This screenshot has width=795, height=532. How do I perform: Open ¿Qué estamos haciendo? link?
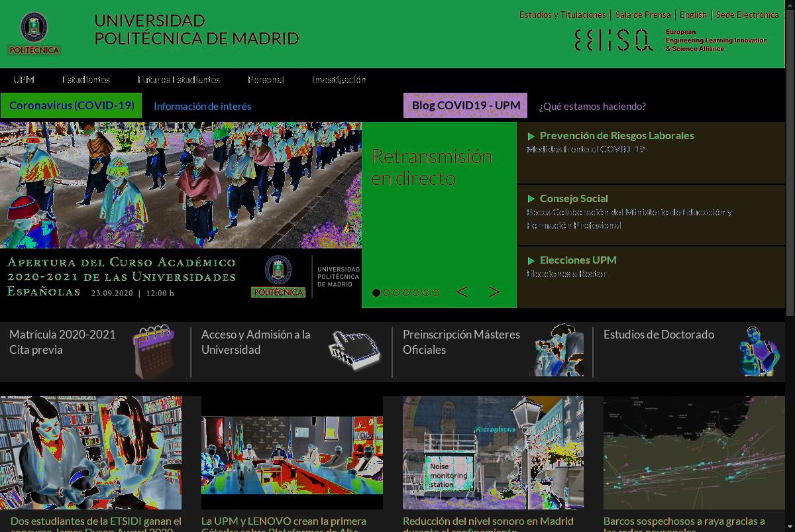pyautogui.click(x=592, y=106)
